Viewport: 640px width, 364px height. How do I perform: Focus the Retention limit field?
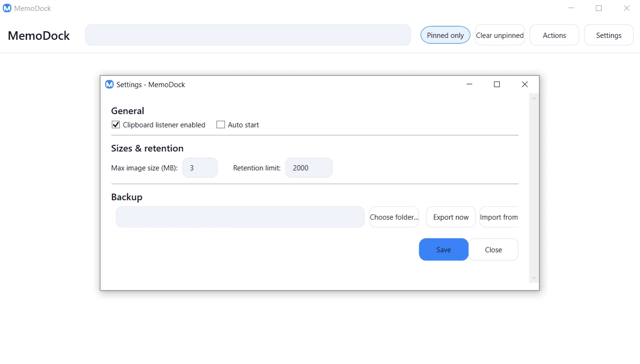pos(308,168)
